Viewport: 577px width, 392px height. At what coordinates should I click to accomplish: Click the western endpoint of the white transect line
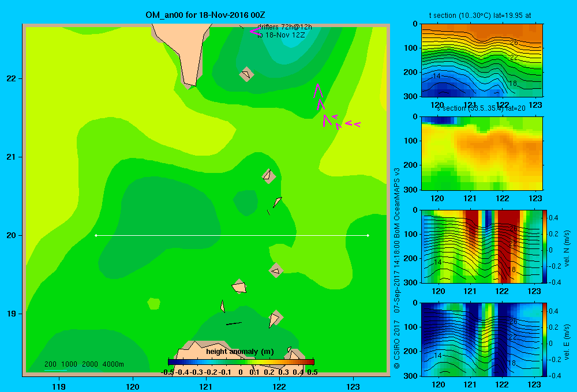click(x=96, y=235)
